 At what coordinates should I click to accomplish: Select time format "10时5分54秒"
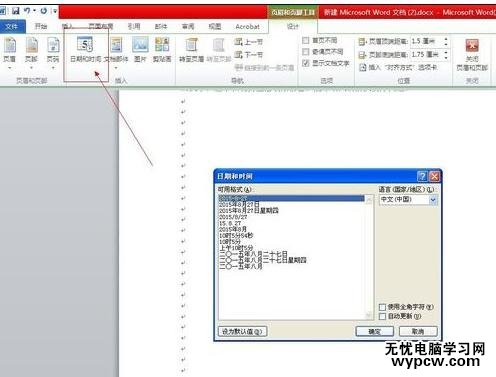(236, 235)
